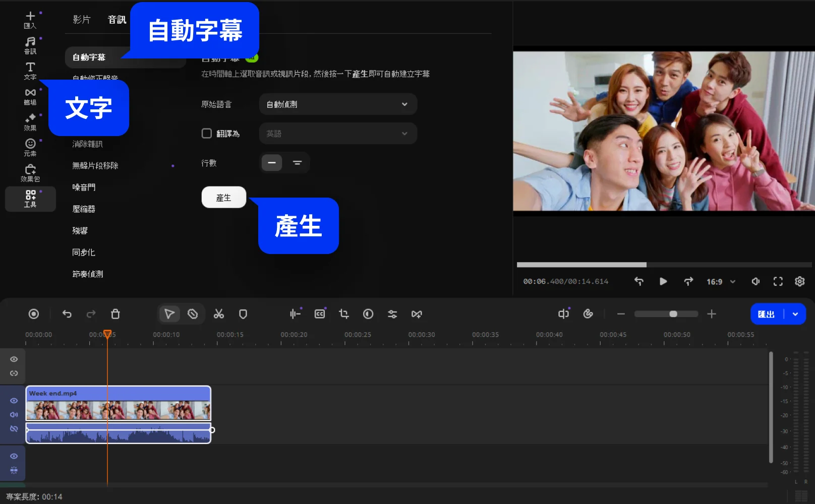Open the 轉場 transitions sidebar panel

click(x=30, y=96)
